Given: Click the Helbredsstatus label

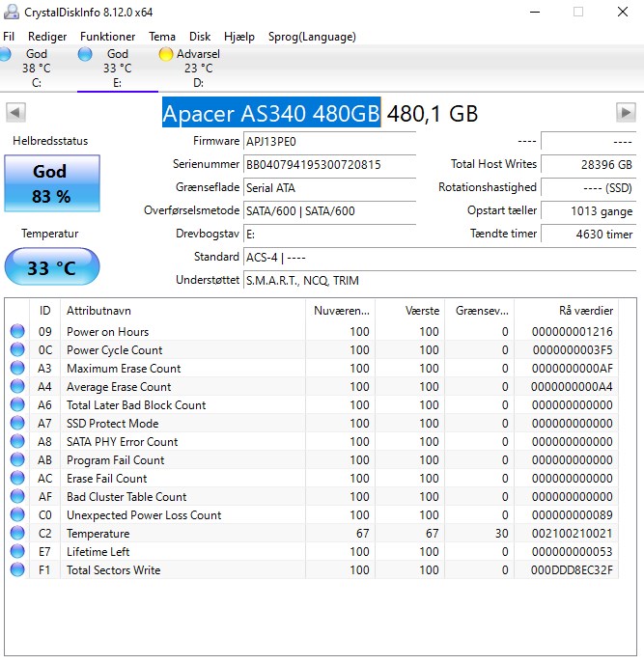Looking at the screenshot, I should (50, 141).
